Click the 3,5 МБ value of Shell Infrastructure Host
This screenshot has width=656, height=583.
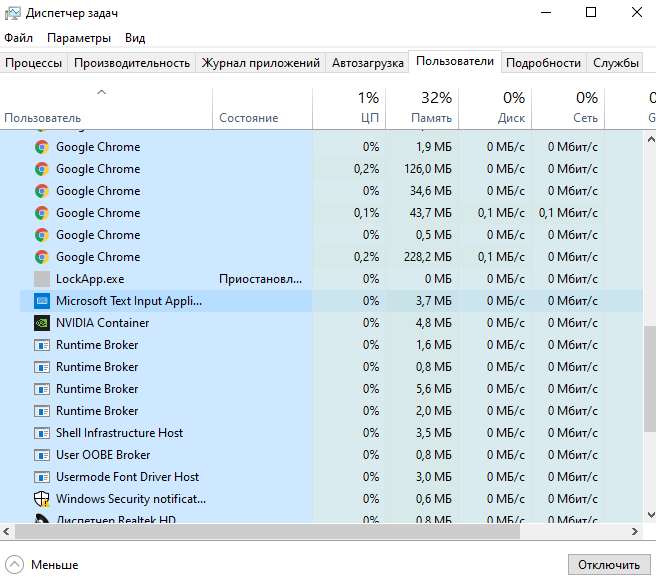433,433
